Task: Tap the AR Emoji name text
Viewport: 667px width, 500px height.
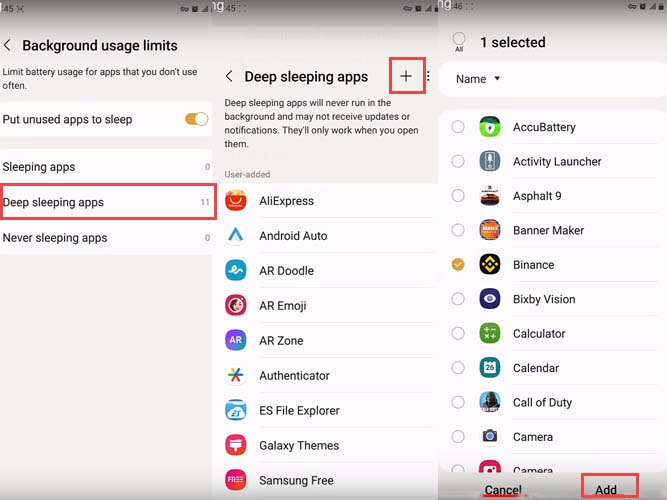Action: click(283, 306)
